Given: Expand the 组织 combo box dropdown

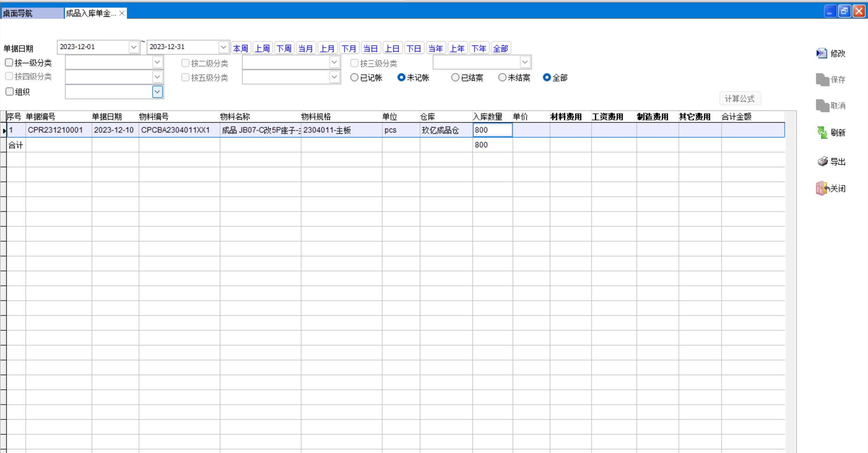Looking at the screenshot, I should coord(157,92).
